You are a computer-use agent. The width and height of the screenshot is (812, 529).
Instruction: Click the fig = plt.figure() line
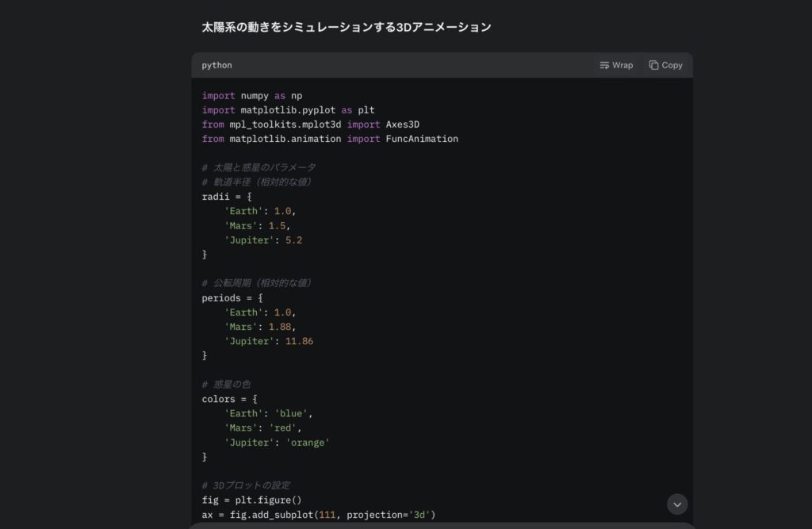(251, 500)
